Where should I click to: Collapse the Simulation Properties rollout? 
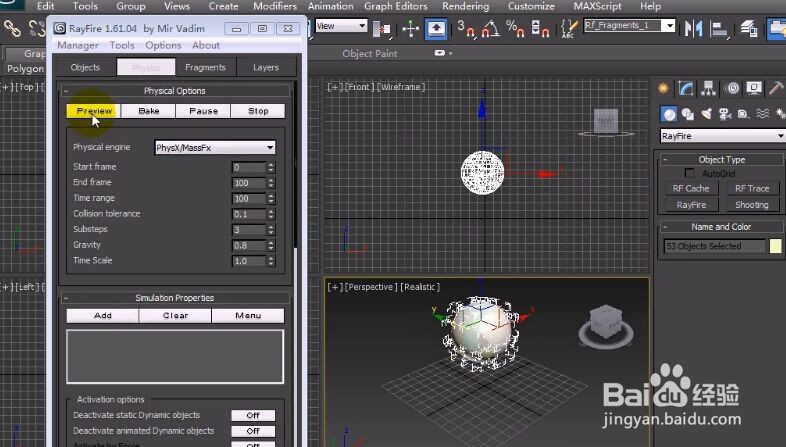174,298
